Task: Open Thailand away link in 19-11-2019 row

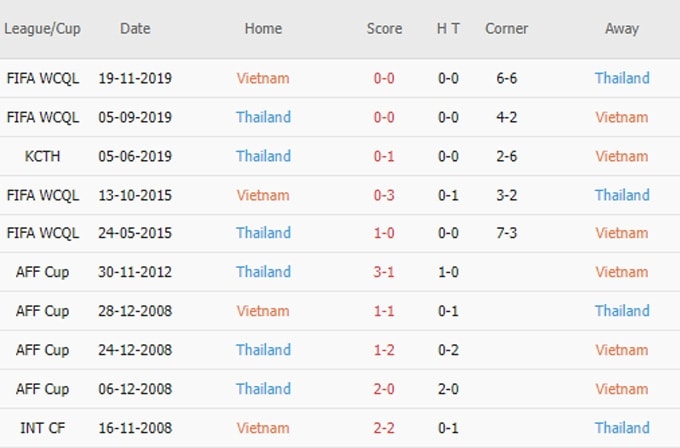Action: (622, 78)
